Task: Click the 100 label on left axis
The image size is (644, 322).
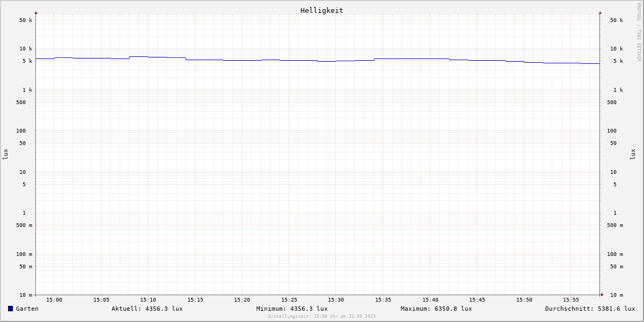Action: click(21, 131)
